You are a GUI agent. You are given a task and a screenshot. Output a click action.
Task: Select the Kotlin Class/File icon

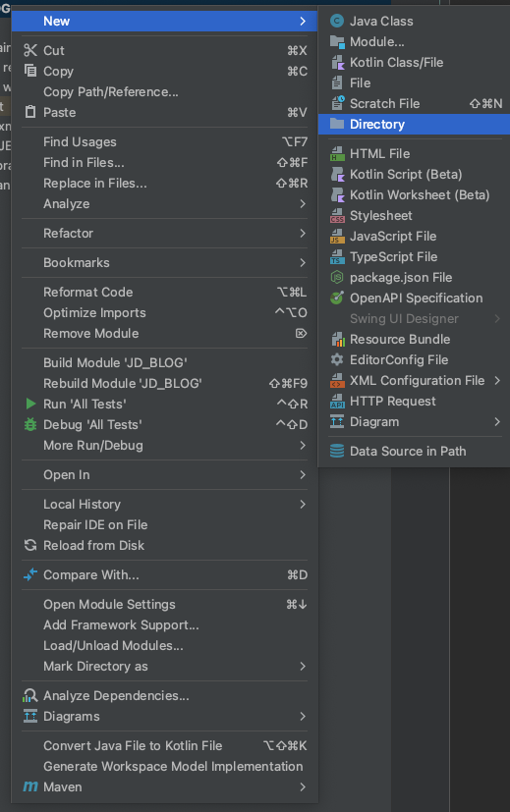(x=337, y=63)
